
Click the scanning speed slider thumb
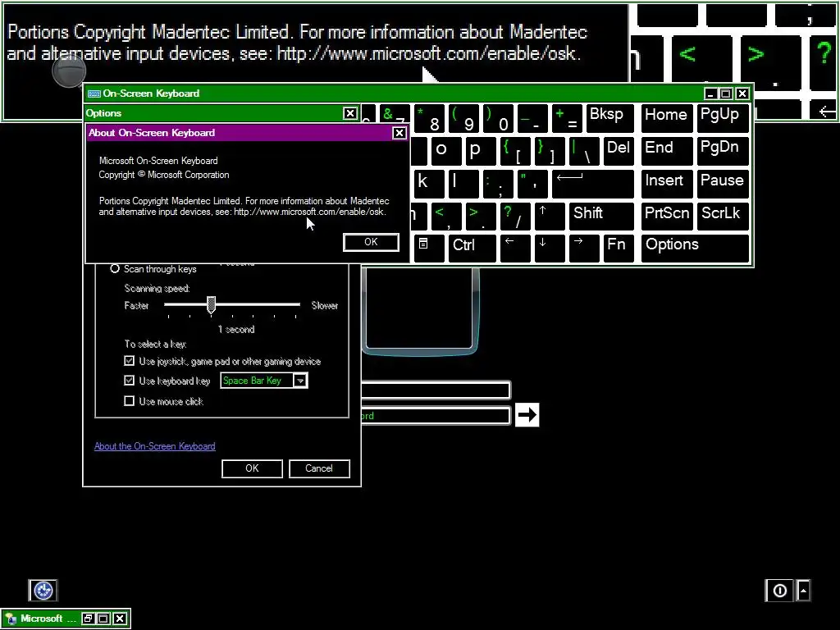coord(211,305)
